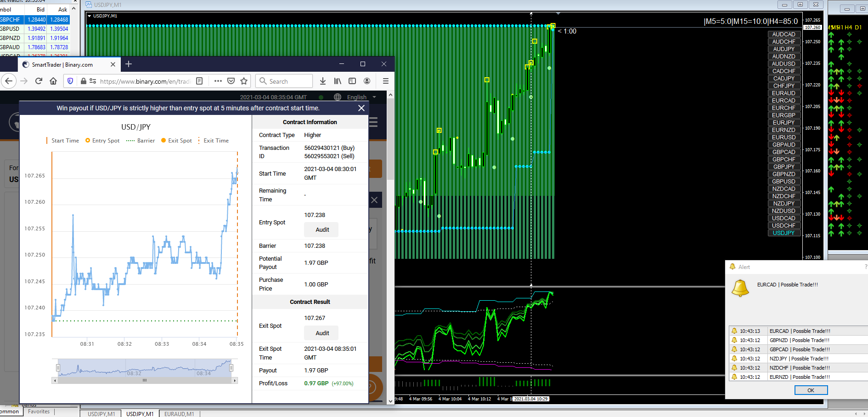Close the contract details popup

pos(361,108)
